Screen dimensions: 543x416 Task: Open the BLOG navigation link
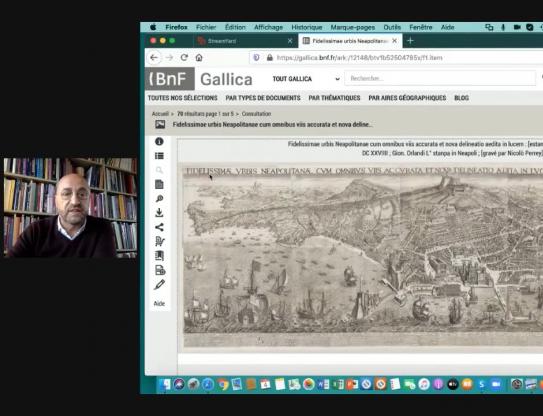click(x=461, y=98)
